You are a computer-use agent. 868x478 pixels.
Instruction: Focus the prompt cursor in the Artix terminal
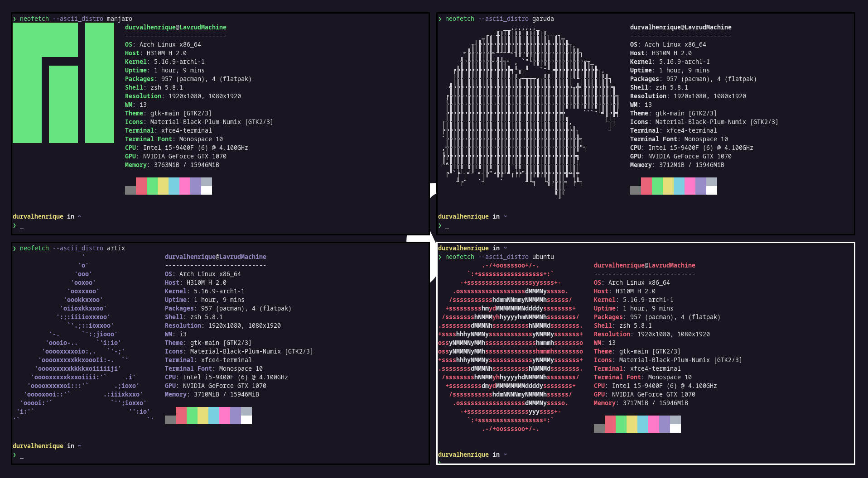pos(21,455)
